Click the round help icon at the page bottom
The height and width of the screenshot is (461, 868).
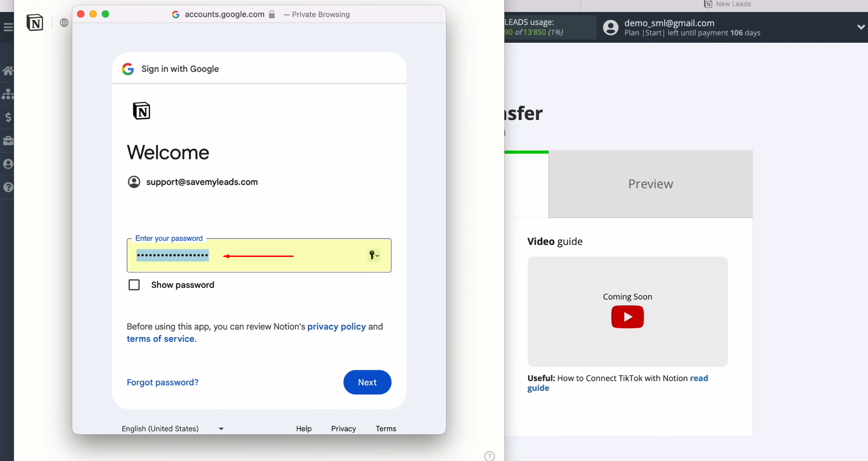coord(490,456)
